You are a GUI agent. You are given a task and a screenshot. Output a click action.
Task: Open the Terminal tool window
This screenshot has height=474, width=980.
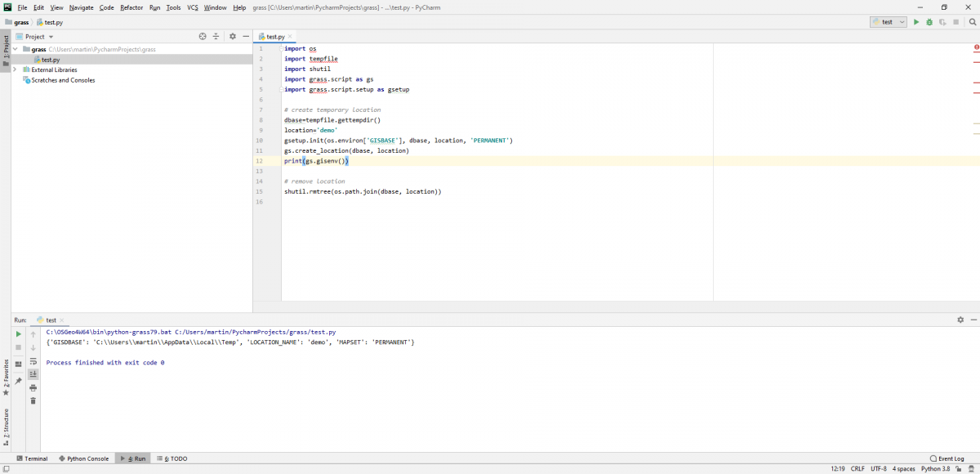point(32,458)
